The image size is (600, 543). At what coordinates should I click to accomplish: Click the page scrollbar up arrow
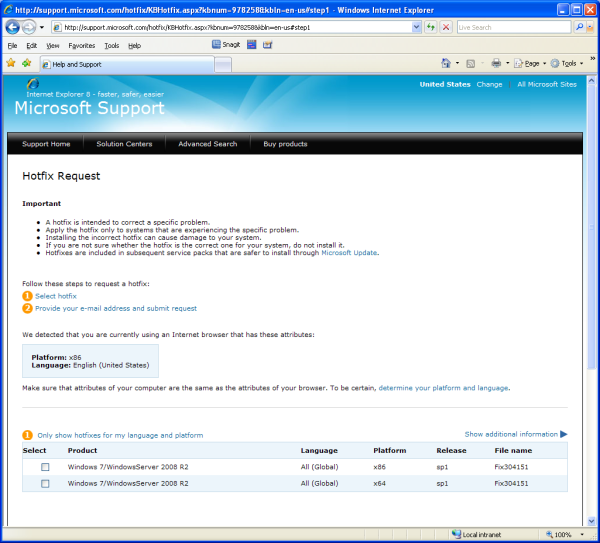point(591,81)
